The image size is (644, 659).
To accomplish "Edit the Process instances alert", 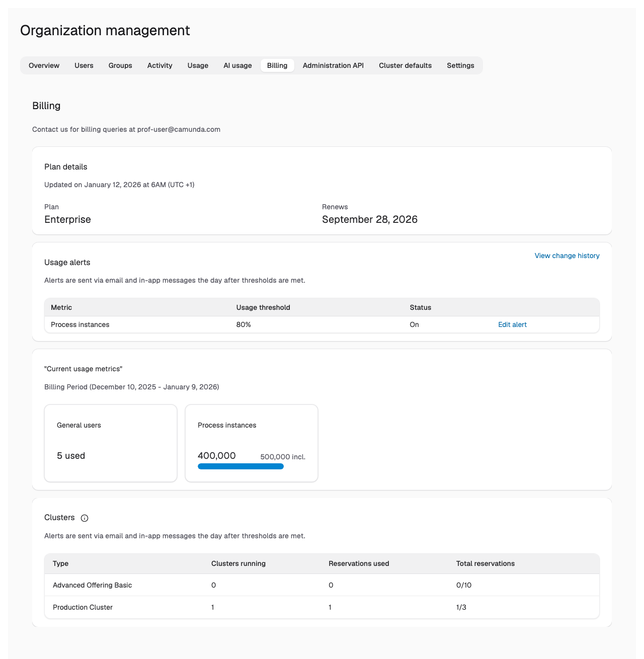I will point(512,324).
